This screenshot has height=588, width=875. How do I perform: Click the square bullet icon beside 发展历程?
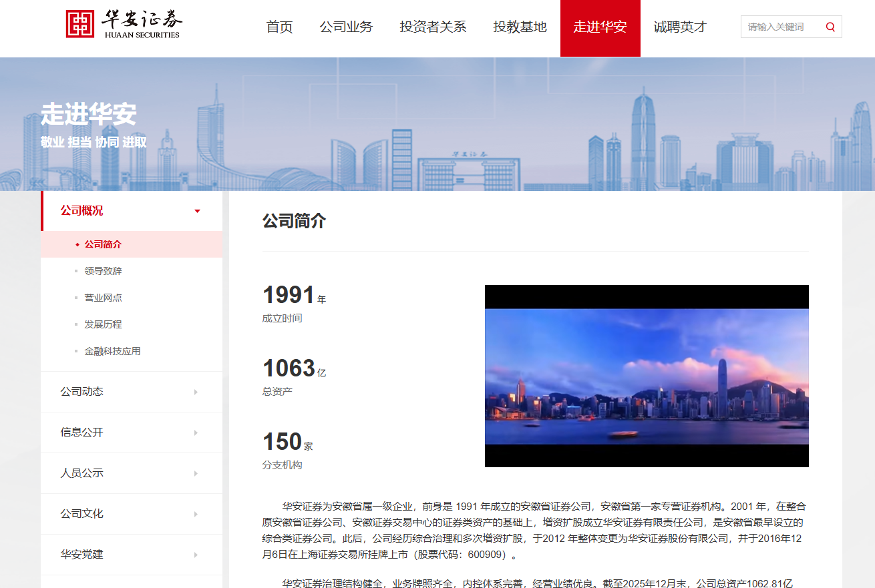click(x=75, y=324)
